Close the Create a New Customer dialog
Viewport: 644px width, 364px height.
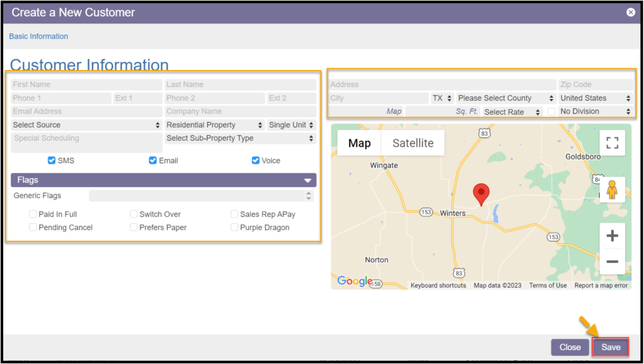click(x=630, y=12)
